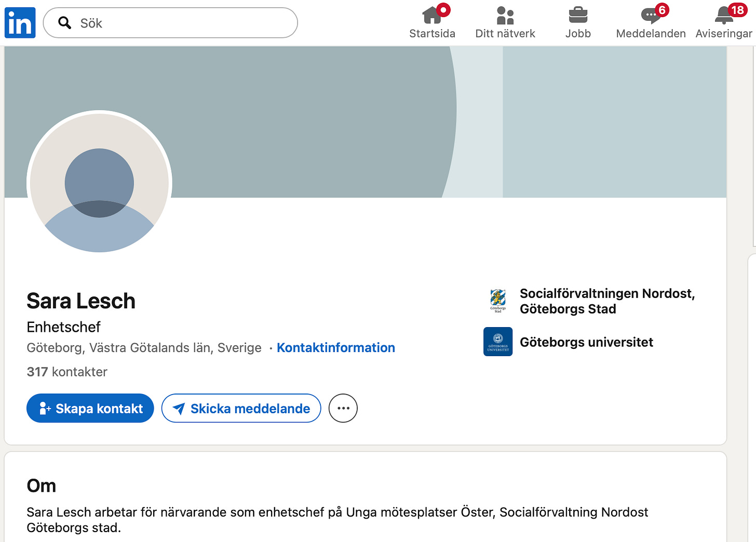Open Socialförvaltningen Nordost, Göteborgs Stad link
Viewport: 756px width, 542px height.
click(x=607, y=301)
